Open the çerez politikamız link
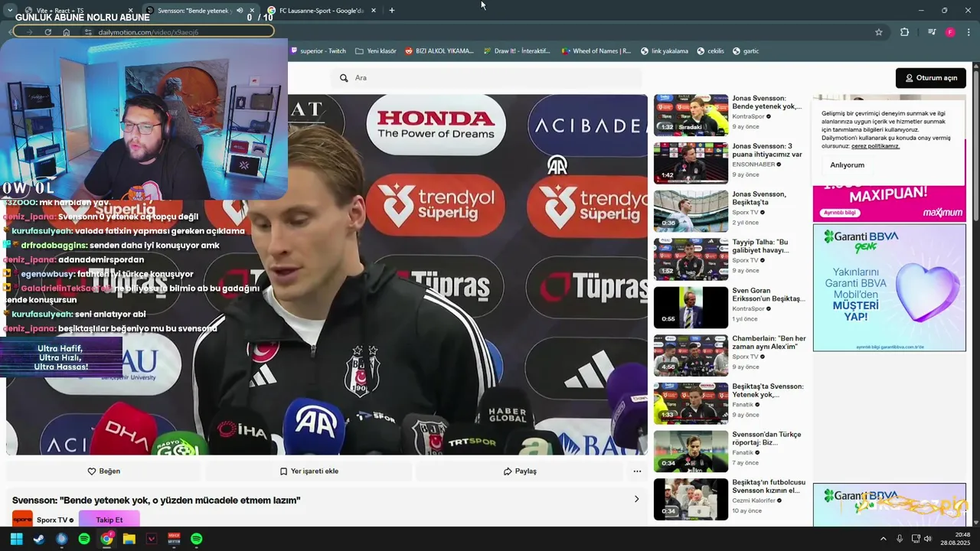 (x=875, y=146)
